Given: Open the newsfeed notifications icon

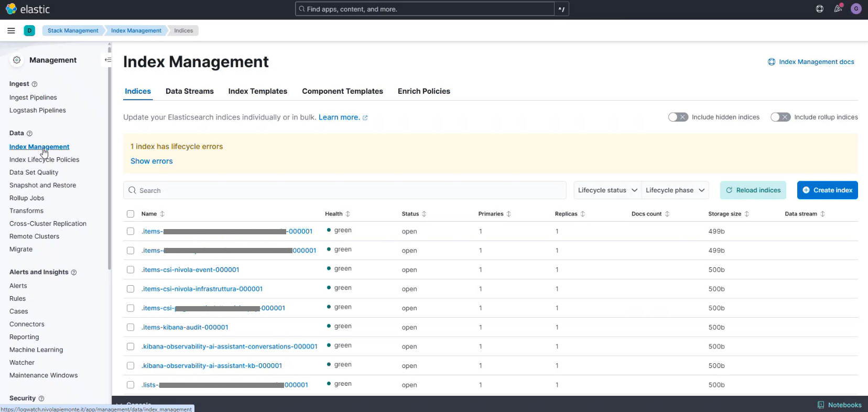Looking at the screenshot, I should [x=838, y=9].
